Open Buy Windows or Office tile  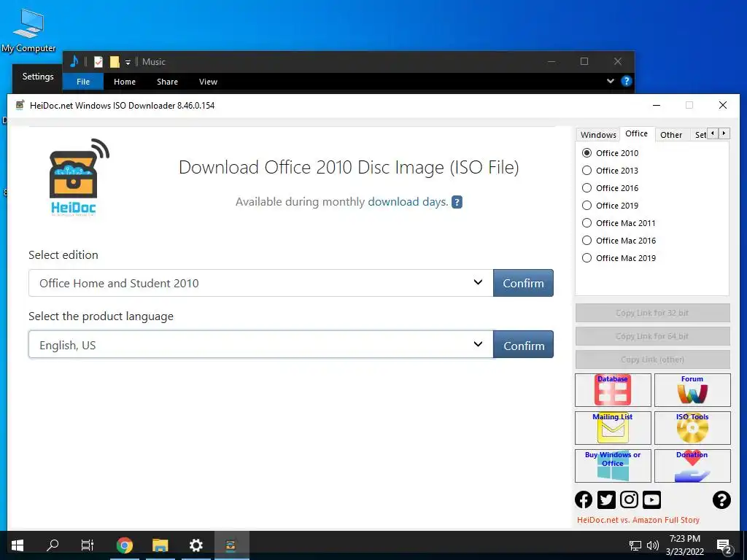pos(613,466)
